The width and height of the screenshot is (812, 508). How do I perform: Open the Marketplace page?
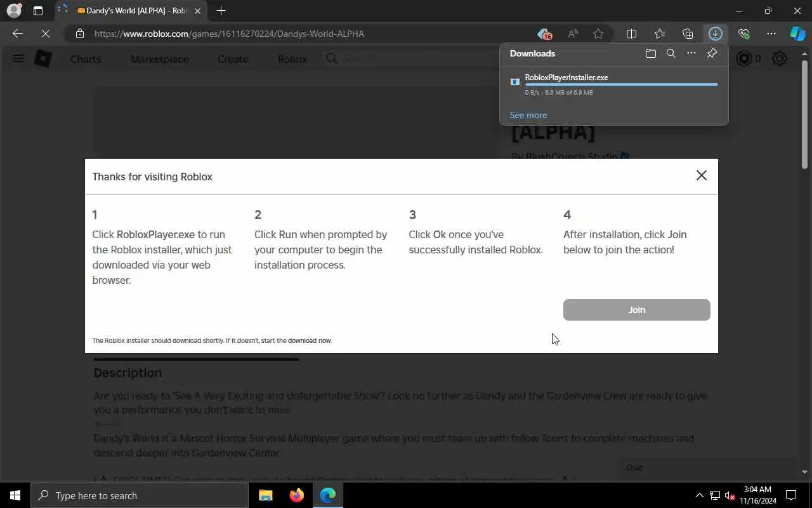pyautogui.click(x=159, y=59)
